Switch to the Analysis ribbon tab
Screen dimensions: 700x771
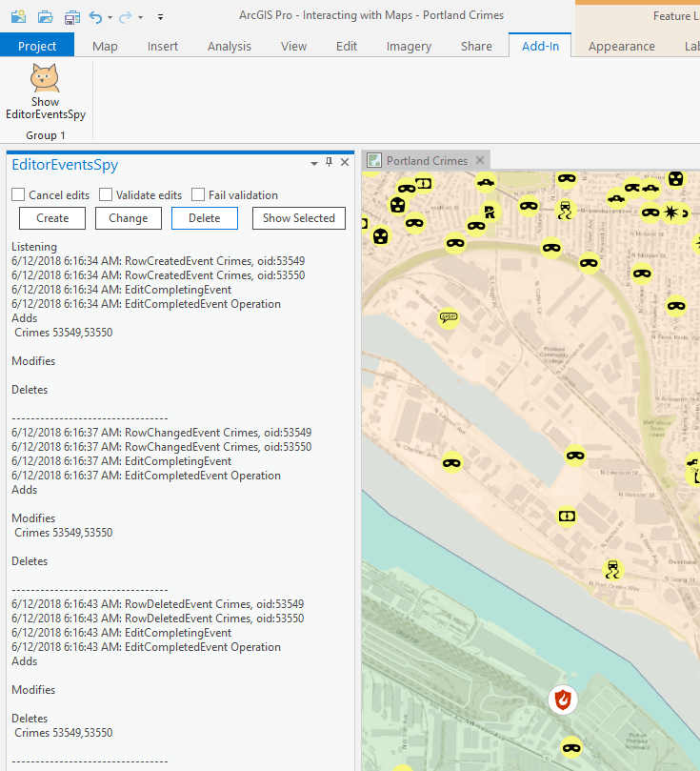(230, 46)
